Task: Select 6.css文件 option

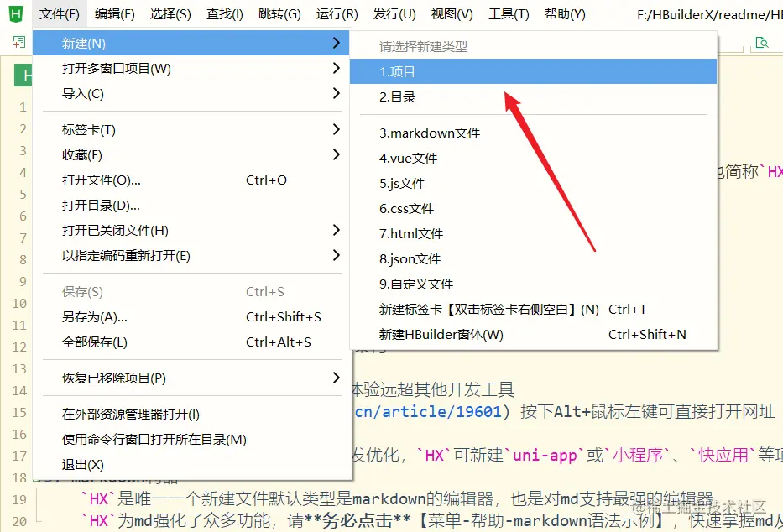Action: (533, 208)
